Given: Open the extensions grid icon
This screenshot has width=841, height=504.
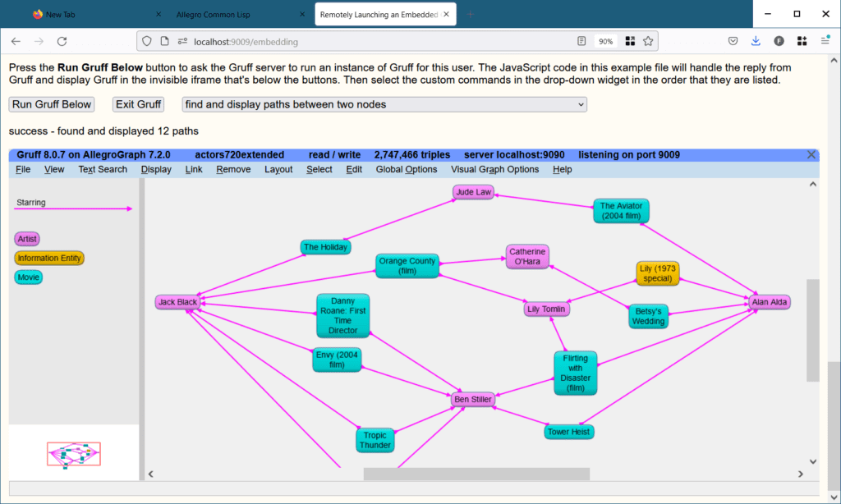Looking at the screenshot, I should 801,41.
